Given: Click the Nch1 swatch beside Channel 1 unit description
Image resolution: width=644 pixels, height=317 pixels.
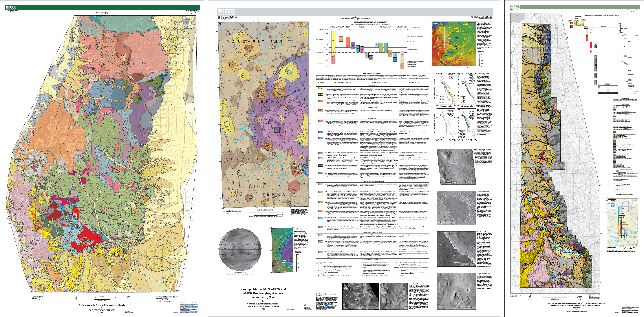Looking at the screenshot, I should [320, 227].
